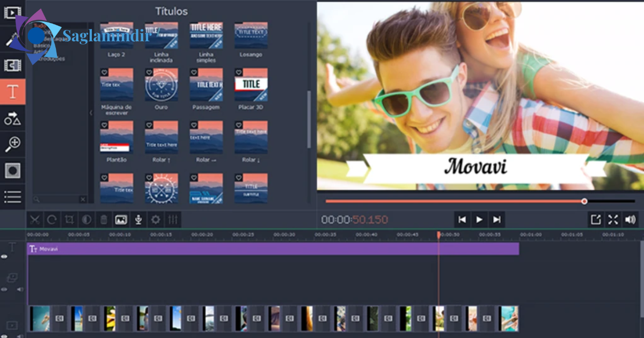Open Clip properties gear icon
This screenshot has width=644, height=338.
(156, 219)
